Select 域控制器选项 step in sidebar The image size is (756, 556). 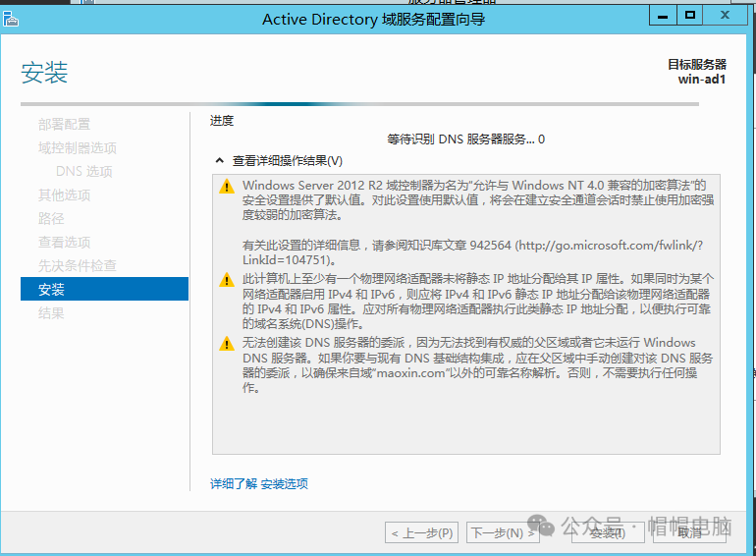[78, 148]
